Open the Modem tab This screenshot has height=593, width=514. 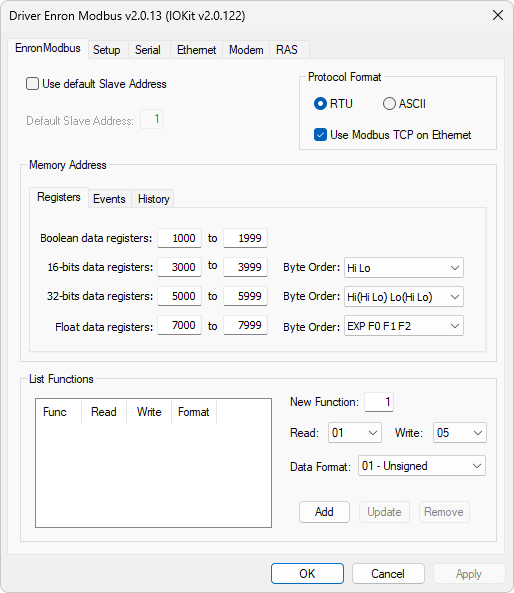[x=246, y=50]
